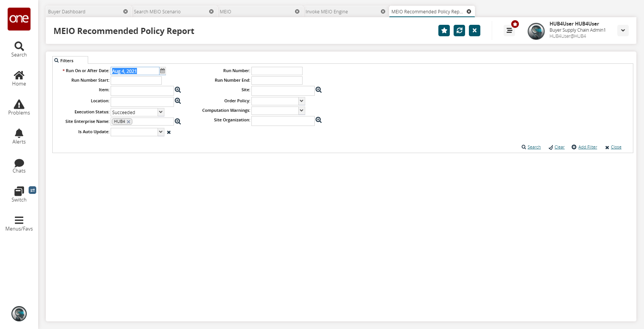The height and width of the screenshot is (329, 644).
Task: Click the Add Filter link
Action: 587,147
